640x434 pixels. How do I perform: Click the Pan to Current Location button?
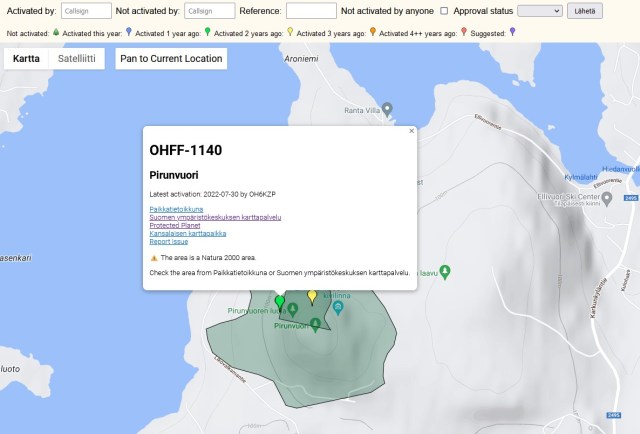click(170, 58)
